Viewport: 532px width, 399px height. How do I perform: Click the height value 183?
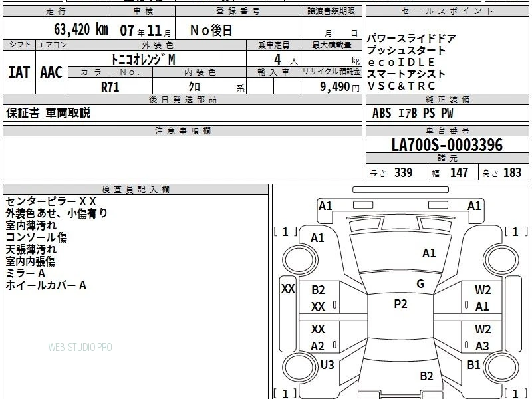pyautogui.click(x=512, y=172)
